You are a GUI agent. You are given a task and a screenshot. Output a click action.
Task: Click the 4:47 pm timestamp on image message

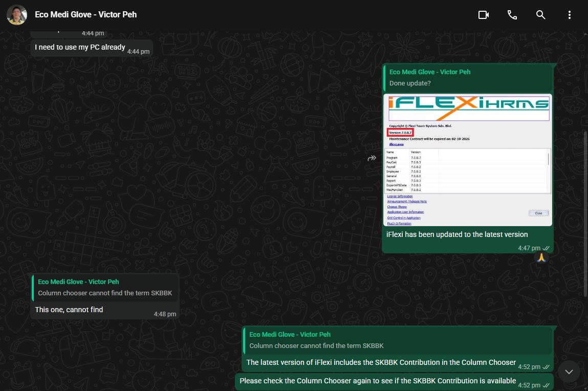pos(529,248)
